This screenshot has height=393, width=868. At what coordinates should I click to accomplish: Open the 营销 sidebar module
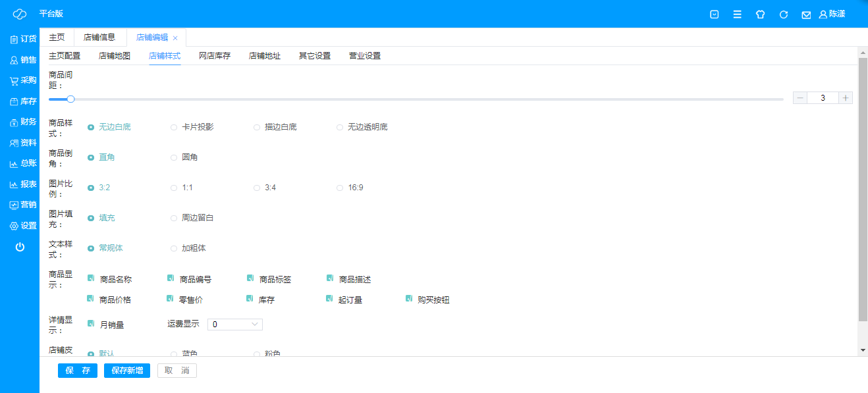23,205
